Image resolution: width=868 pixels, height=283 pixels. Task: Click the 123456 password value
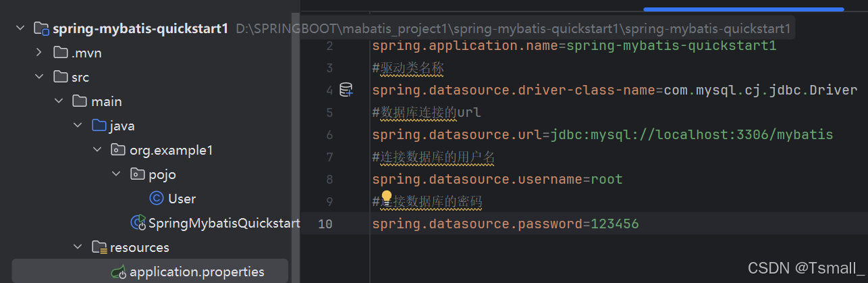pos(615,224)
